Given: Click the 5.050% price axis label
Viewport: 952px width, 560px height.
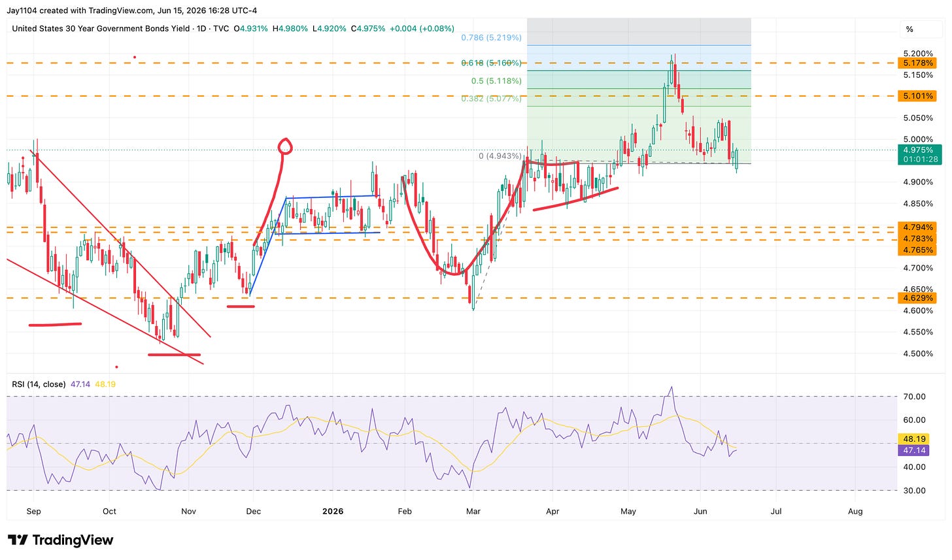Looking at the screenshot, I should coord(918,118).
